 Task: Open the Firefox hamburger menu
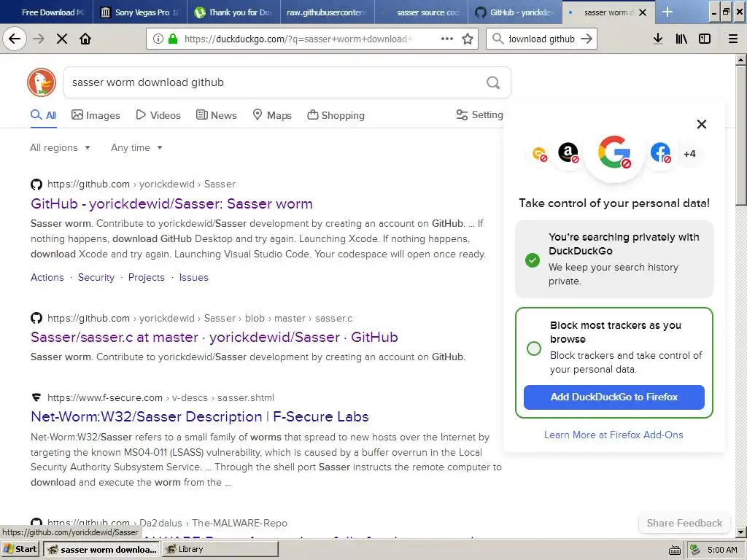[x=733, y=39]
